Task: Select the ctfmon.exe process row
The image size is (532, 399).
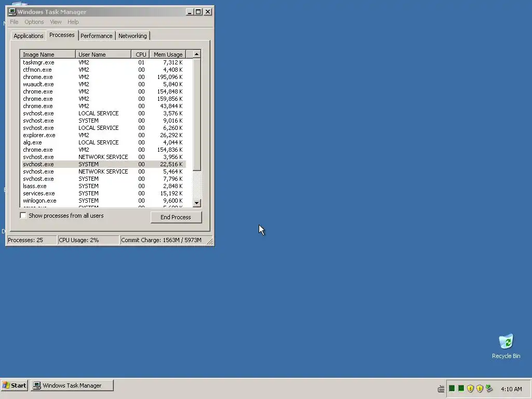Action: [104, 70]
